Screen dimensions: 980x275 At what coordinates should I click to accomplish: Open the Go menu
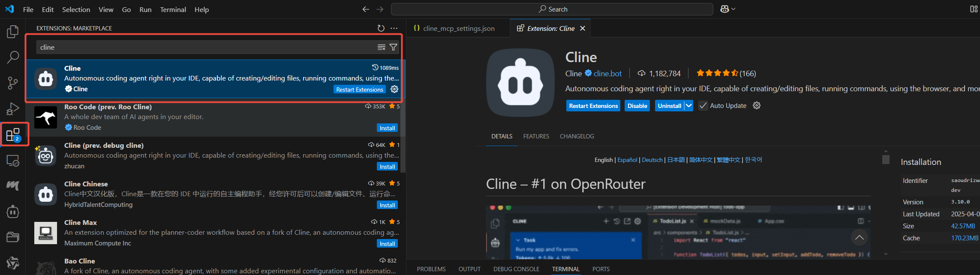(126, 9)
